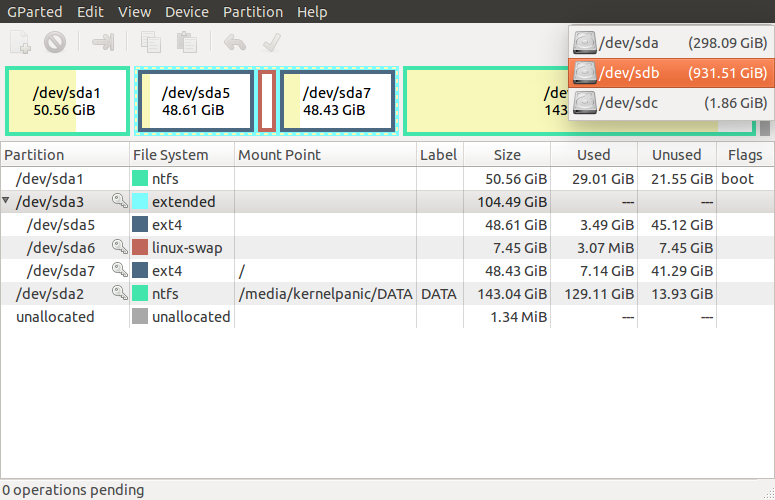
Task: Click the Resize/Move toolbar icon
Action: coord(103,42)
